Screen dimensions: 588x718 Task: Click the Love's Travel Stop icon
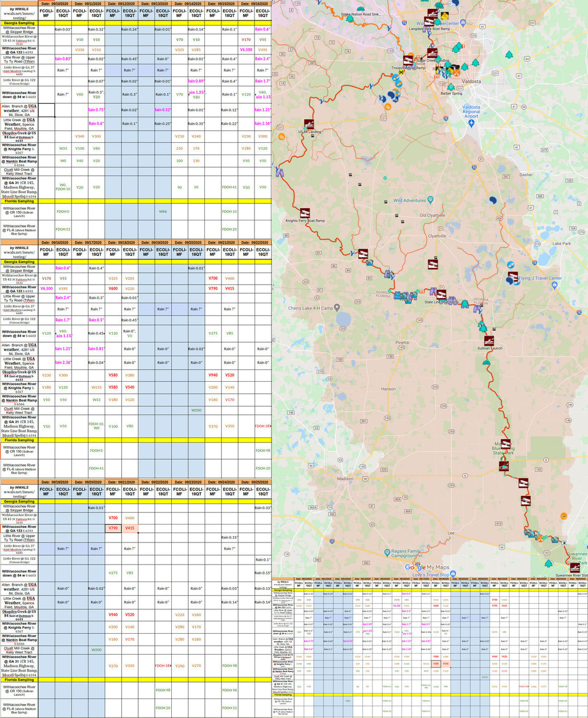(x=453, y=573)
